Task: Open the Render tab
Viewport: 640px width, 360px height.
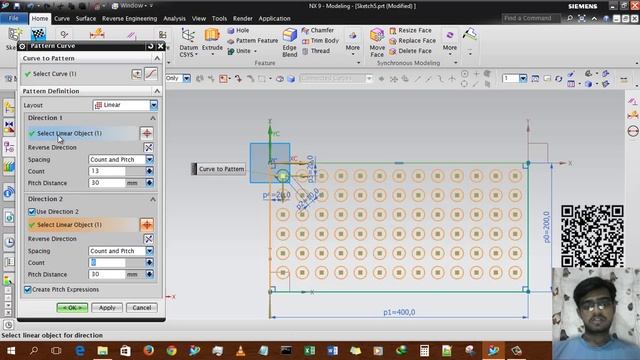Action: [242, 18]
